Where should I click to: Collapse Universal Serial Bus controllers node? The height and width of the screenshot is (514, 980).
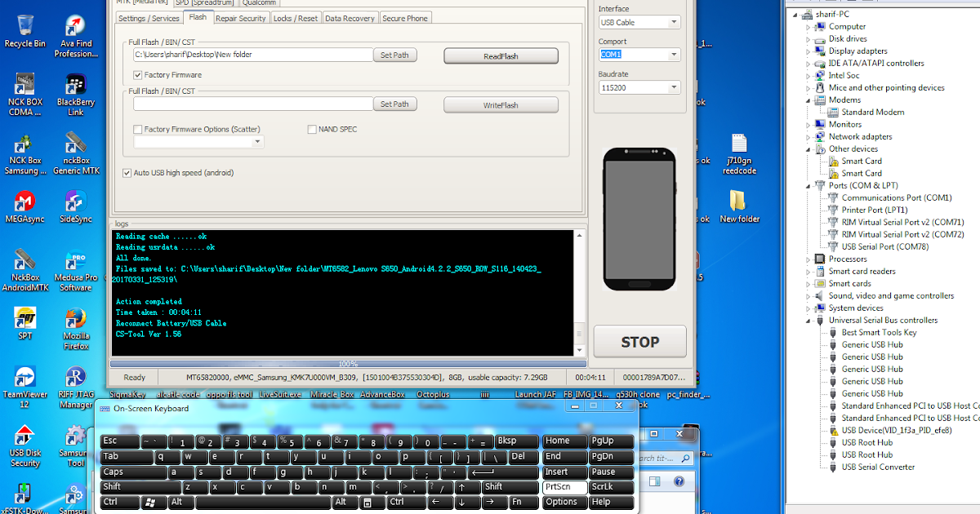click(809, 320)
